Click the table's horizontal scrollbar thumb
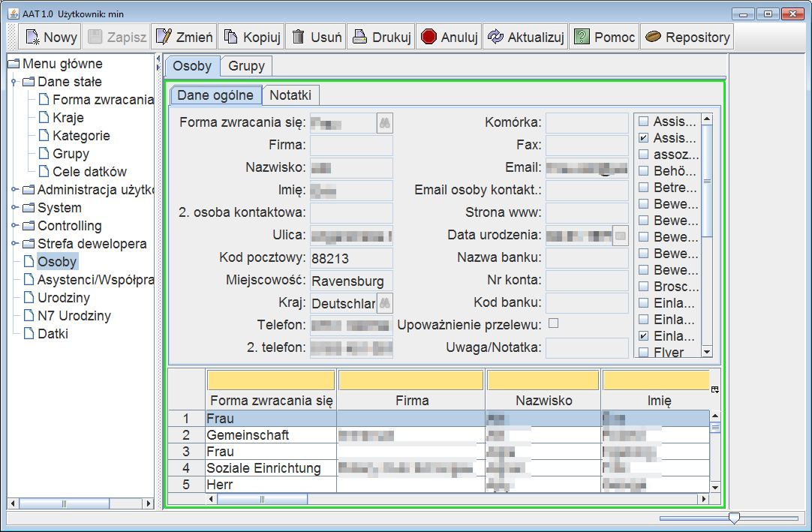The image size is (812, 532). coord(262,499)
